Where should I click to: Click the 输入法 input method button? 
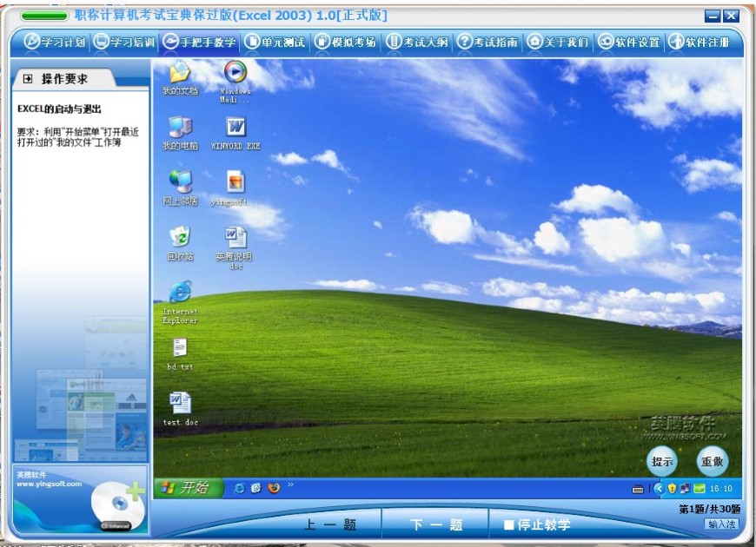pyautogui.click(x=722, y=524)
